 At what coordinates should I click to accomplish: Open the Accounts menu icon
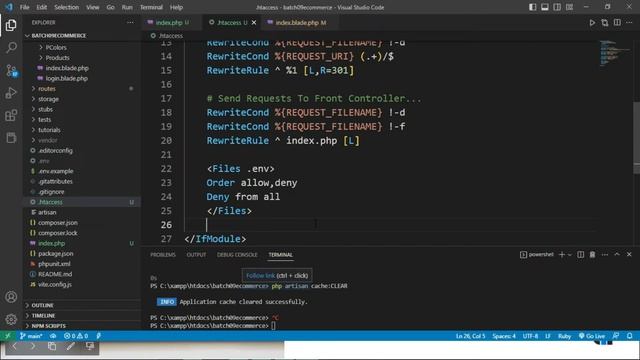pos(11,297)
